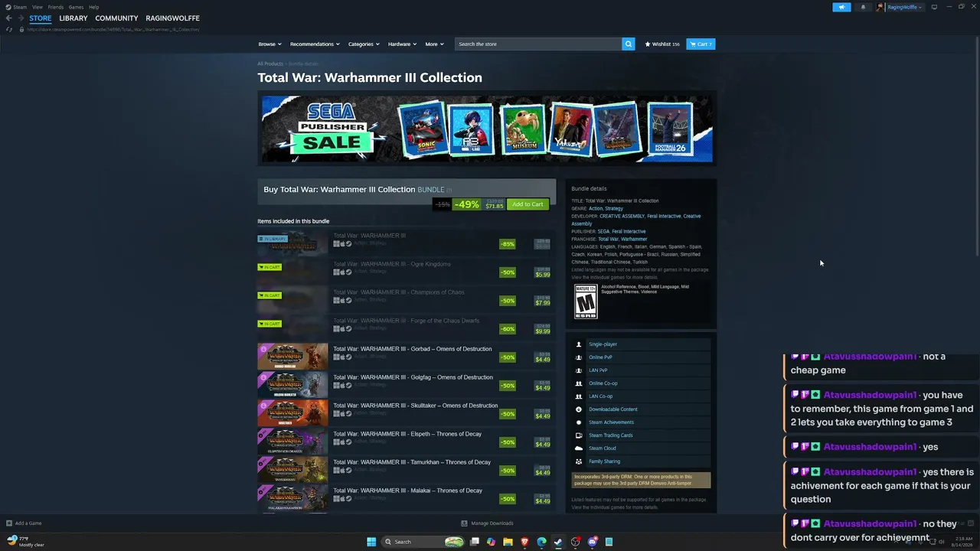Image resolution: width=980 pixels, height=551 pixels.
Task: Click the store search magnifier button
Action: click(x=629, y=44)
